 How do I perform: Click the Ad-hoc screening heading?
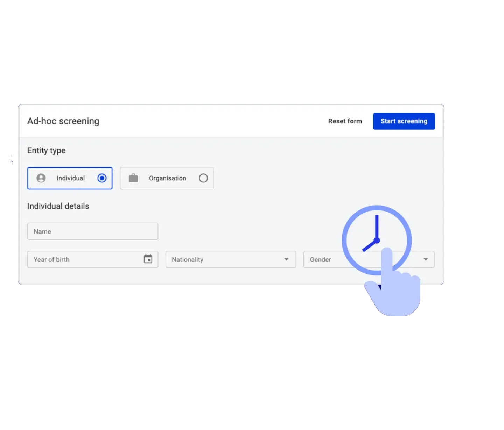pos(63,121)
